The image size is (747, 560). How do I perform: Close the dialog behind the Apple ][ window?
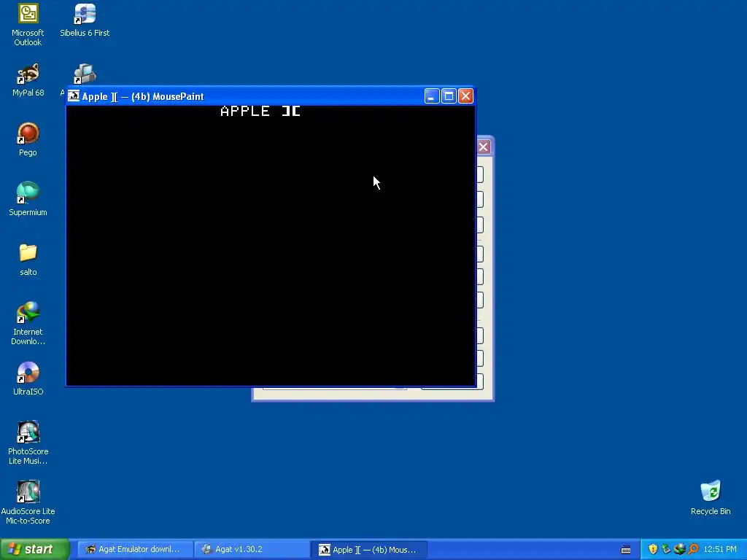click(x=483, y=147)
